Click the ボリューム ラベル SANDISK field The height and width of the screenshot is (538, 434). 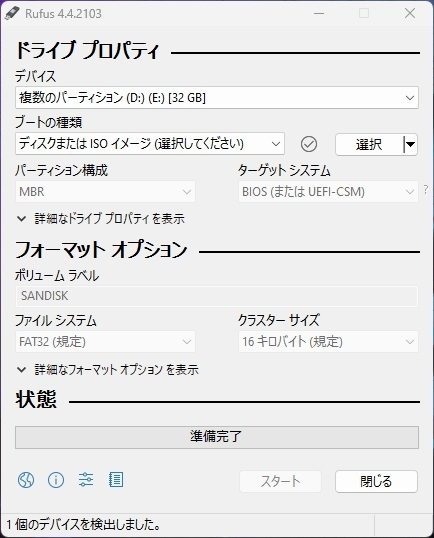coord(217,296)
